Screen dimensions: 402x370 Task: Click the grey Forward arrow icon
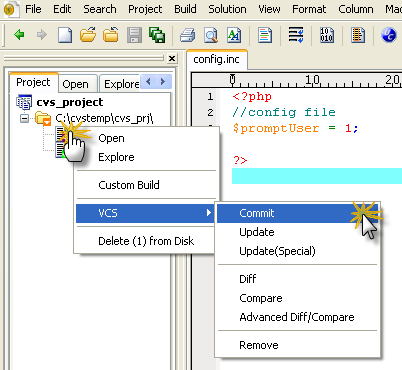(x=41, y=34)
